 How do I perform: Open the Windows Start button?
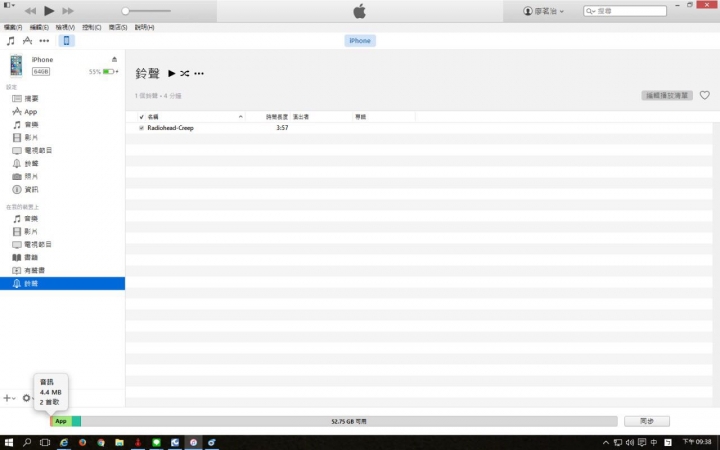pyautogui.click(x=9, y=443)
